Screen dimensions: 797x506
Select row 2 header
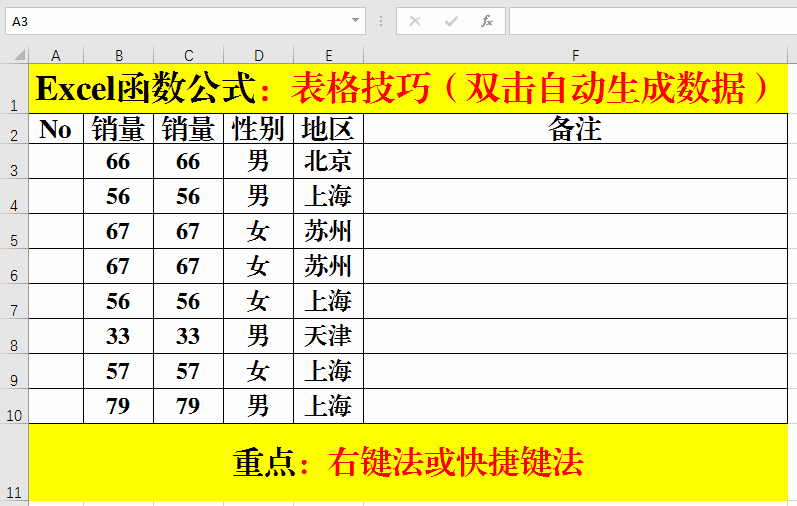14,129
